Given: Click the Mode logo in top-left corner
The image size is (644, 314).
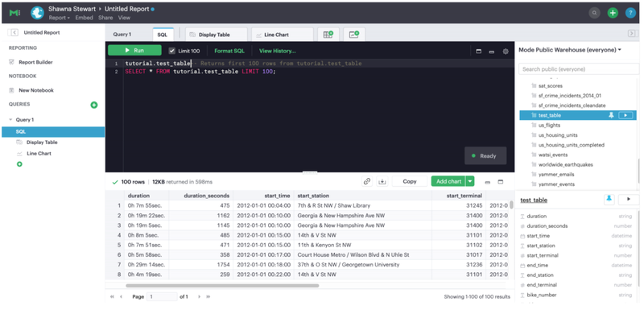Looking at the screenshot, I should [x=14, y=13].
